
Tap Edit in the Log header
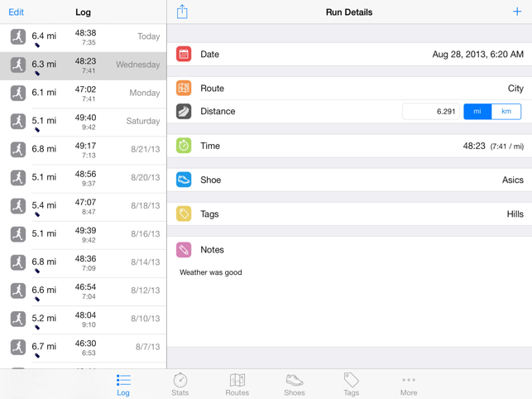tap(16, 12)
